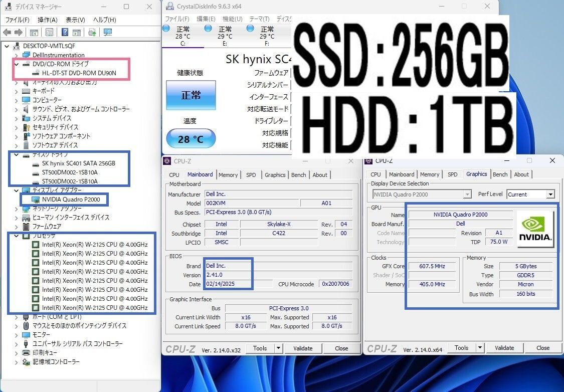
Task: Open the 編集(E) menu in CrystalDiskInfo
Action: (x=206, y=19)
